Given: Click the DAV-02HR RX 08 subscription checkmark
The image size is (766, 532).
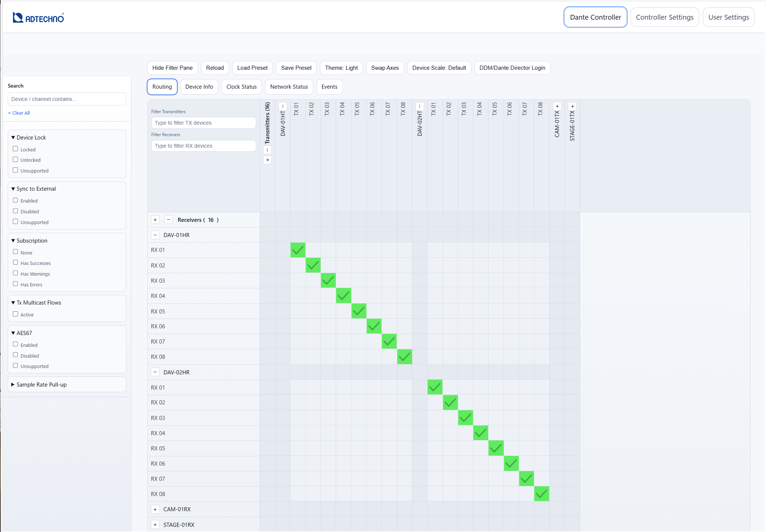Looking at the screenshot, I should pyautogui.click(x=541, y=494).
